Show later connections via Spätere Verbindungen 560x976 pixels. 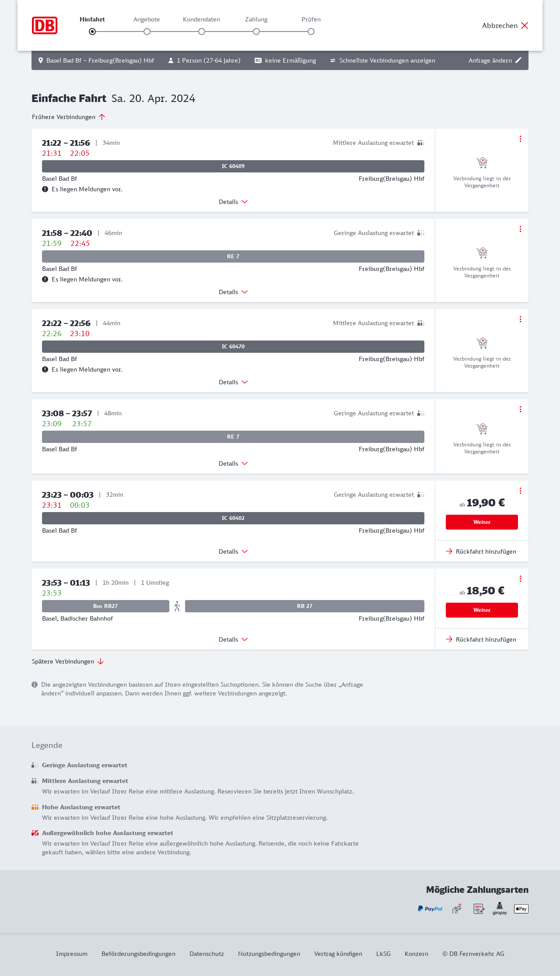(67, 661)
